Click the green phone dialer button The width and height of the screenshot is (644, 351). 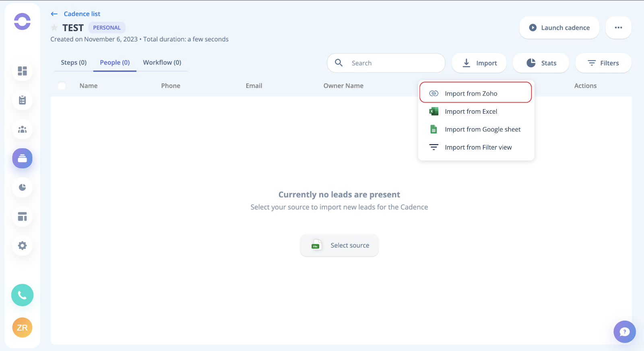click(x=22, y=295)
